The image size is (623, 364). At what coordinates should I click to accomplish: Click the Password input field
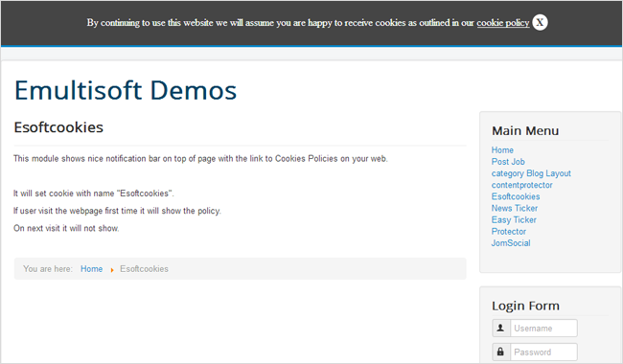pos(543,353)
